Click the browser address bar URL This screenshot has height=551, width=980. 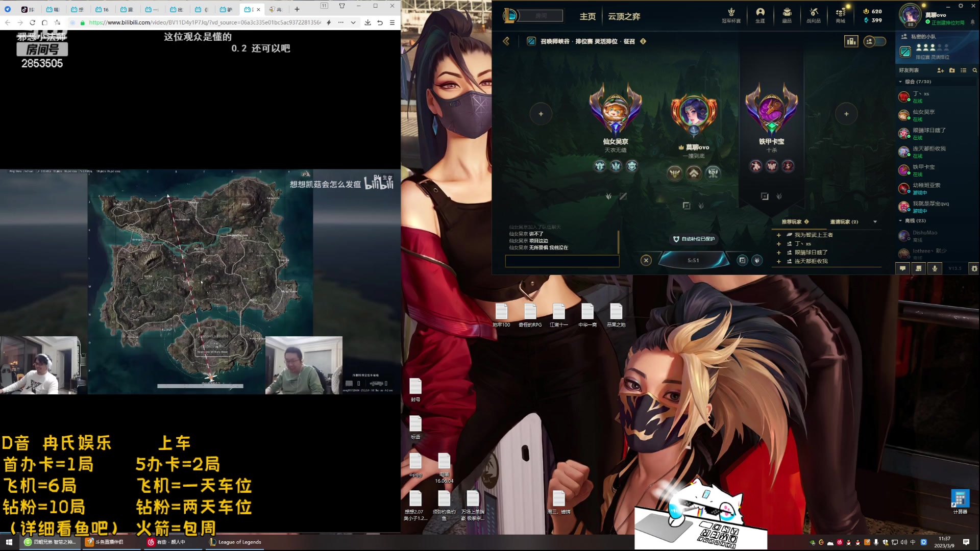pyautogui.click(x=205, y=22)
